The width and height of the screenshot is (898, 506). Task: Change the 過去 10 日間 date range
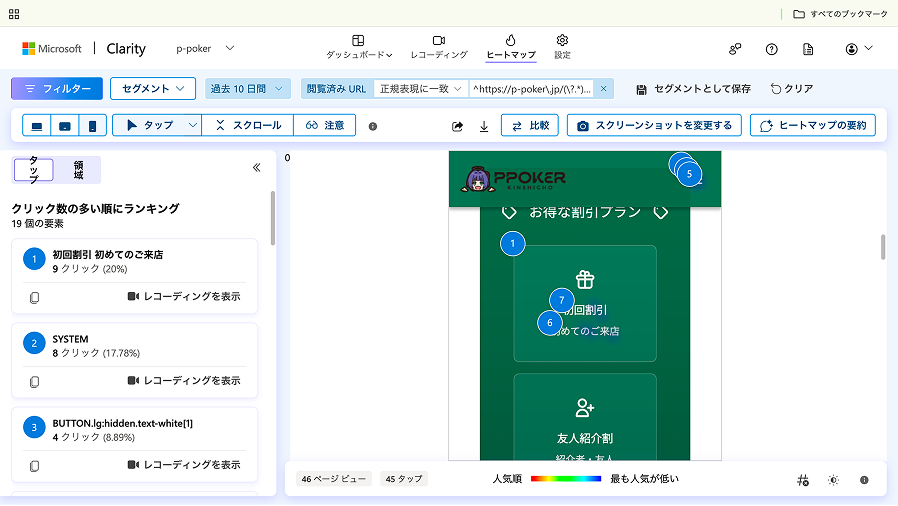point(246,89)
